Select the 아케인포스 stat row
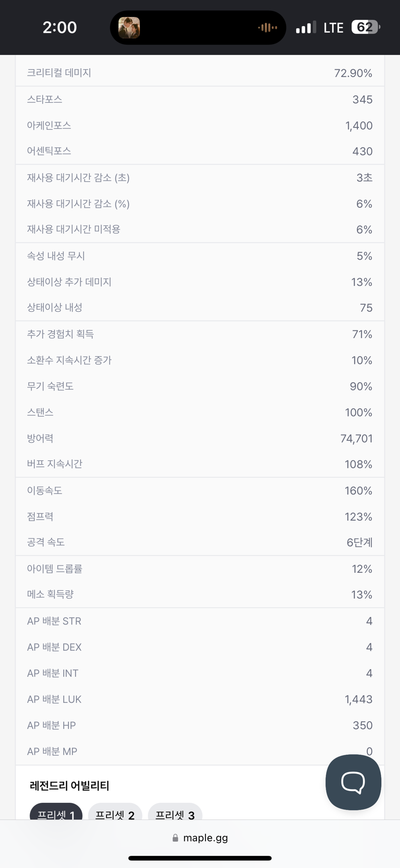The image size is (400, 868). pos(200,125)
